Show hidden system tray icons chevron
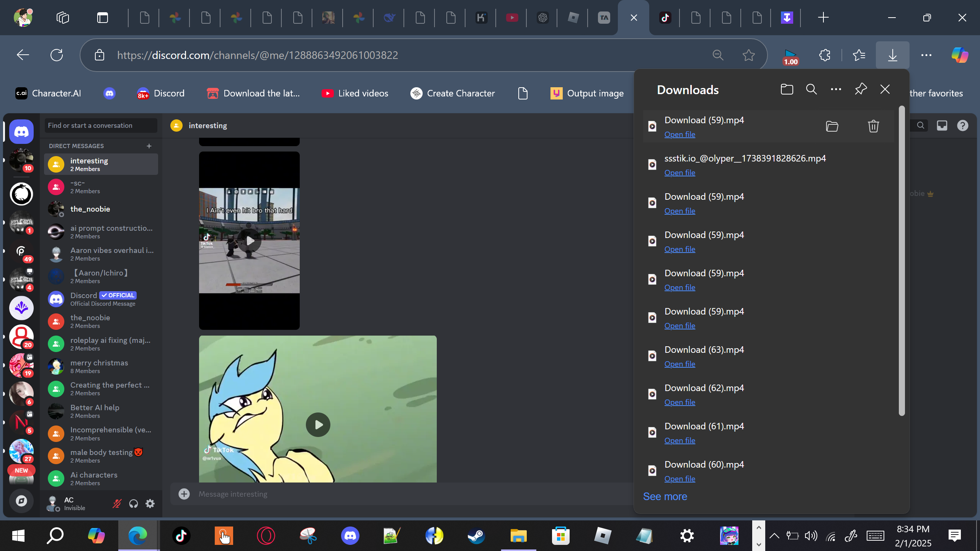Screen dimensions: 980x551 (774, 536)
